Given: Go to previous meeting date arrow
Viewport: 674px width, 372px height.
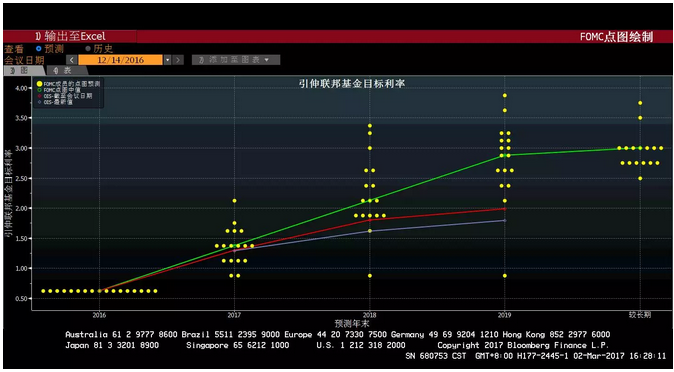Looking at the screenshot, I should (x=72, y=60).
